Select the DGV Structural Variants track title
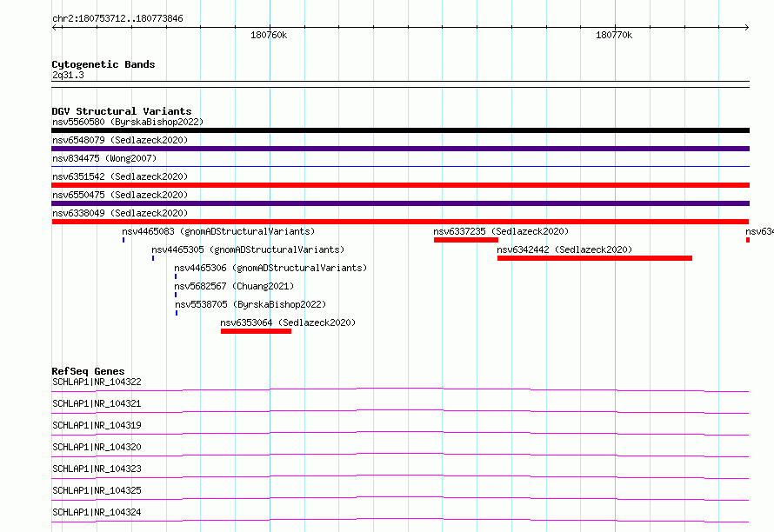 [x=122, y=111]
